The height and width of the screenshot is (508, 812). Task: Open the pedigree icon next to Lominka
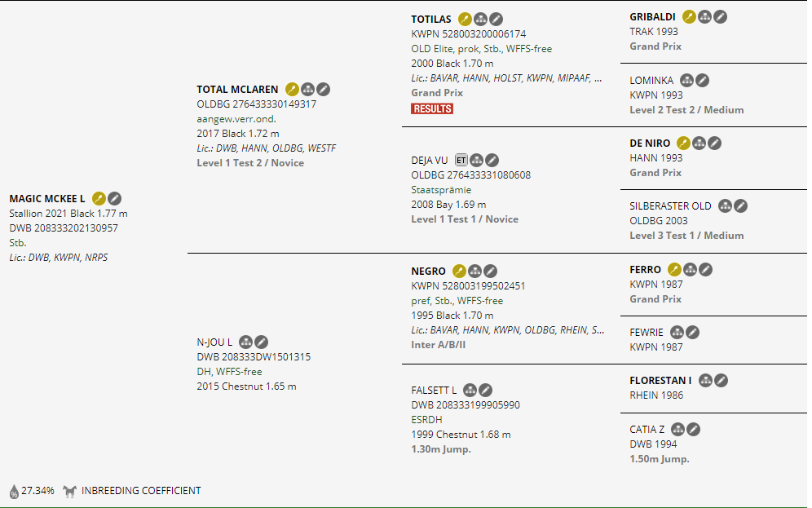pyautogui.click(x=686, y=80)
